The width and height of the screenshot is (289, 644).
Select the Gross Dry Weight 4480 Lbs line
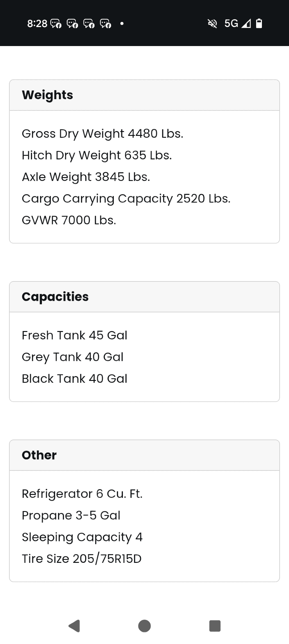point(102,134)
